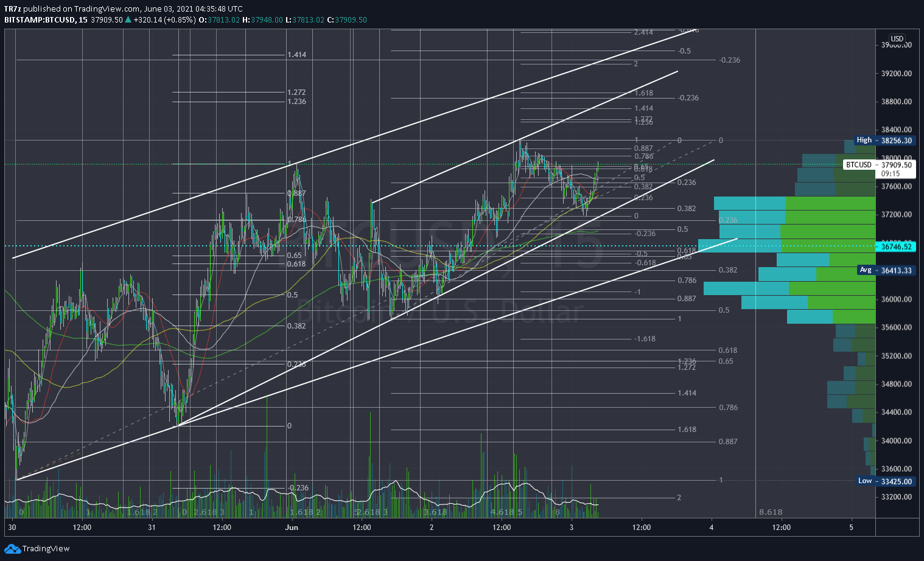Screen dimensions: 924x561
Task: Click 34000.00 on the price axis
Action: 897,441
